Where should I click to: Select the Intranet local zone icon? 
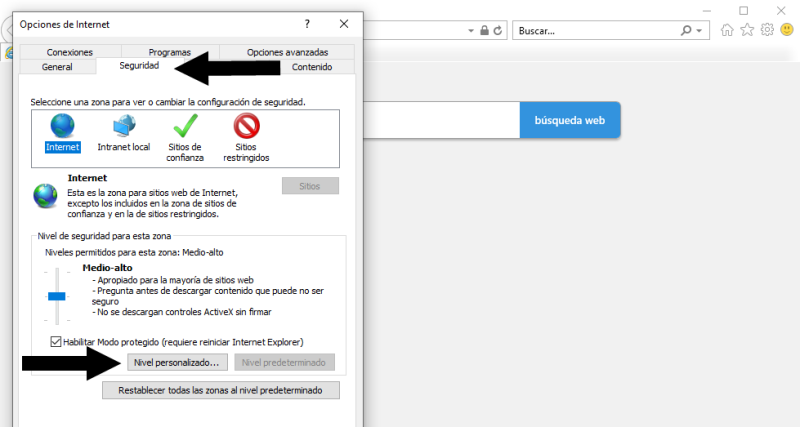point(125,126)
